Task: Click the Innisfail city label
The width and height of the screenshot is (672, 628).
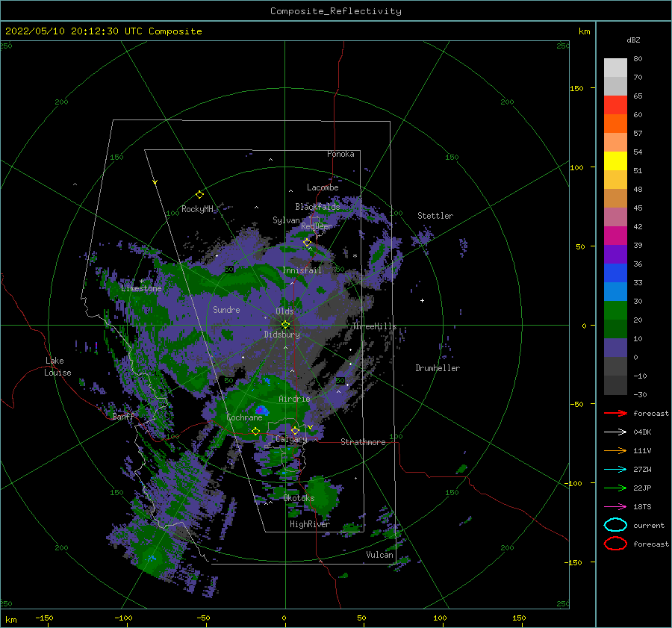Action: (302, 270)
